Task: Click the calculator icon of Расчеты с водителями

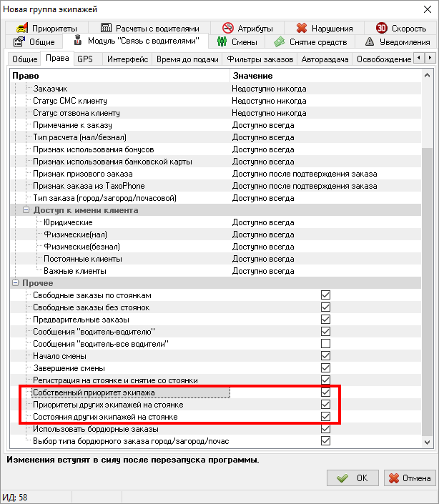Action: [x=106, y=28]
